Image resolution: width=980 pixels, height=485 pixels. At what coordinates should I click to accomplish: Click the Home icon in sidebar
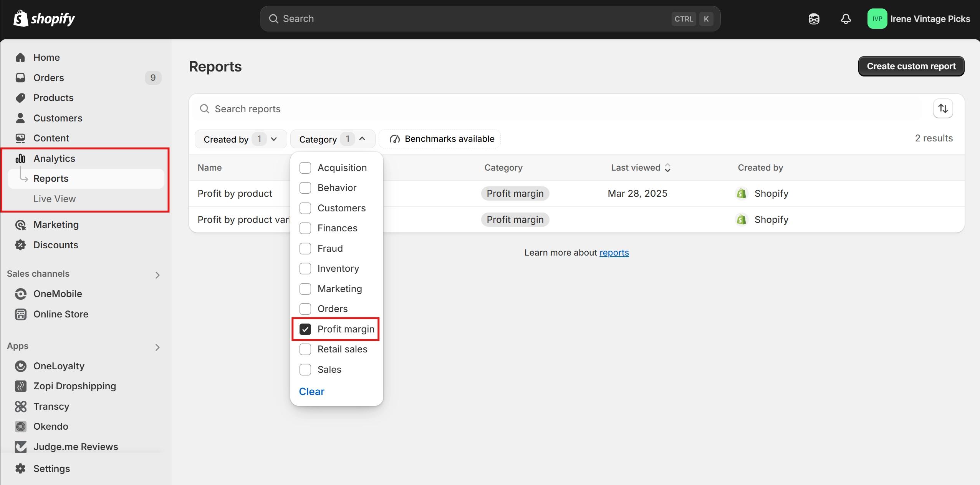coord(20,57)
